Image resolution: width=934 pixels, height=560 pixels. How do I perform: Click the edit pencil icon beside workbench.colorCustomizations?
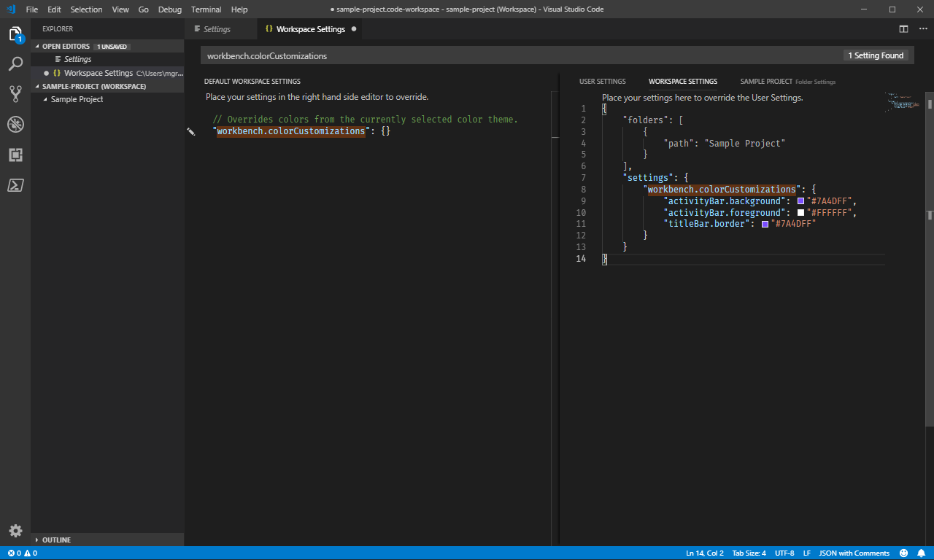(191, 131)
